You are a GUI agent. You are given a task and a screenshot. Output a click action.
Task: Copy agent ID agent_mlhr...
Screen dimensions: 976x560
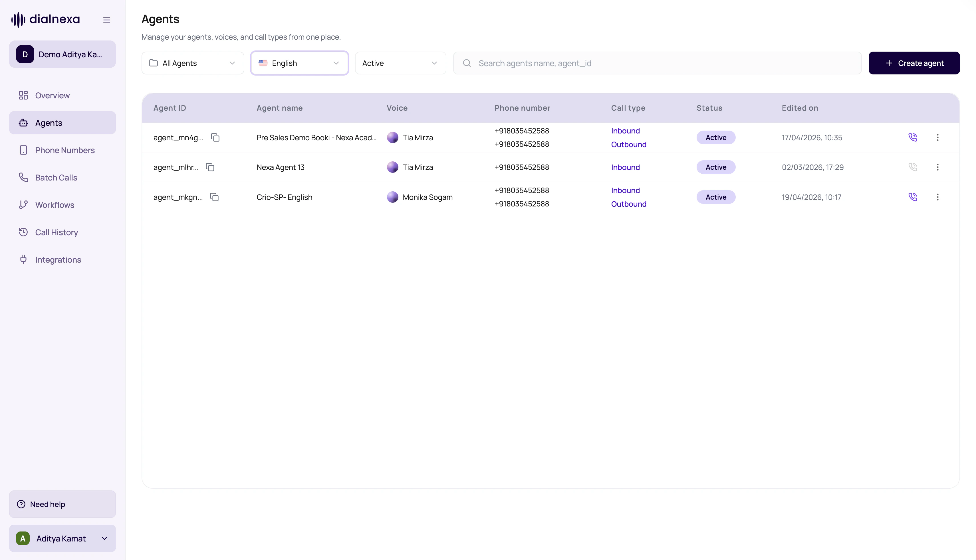pos(210,167)
